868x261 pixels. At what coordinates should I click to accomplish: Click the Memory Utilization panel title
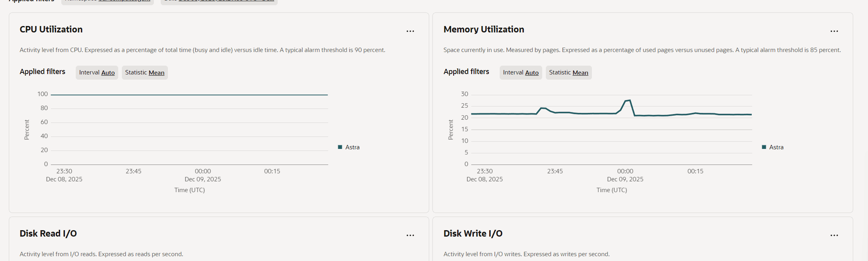(484, 30)
